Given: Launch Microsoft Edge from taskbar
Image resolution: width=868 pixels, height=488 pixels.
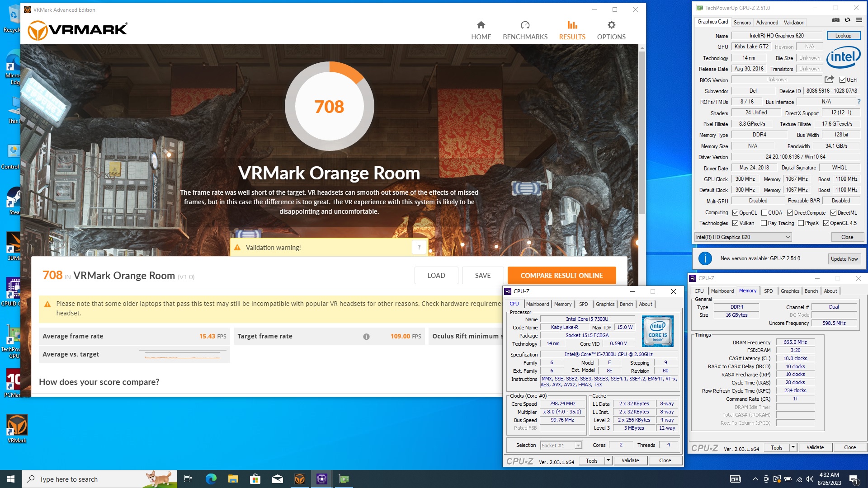Looking at the screenshot, I should pos(211,479).
